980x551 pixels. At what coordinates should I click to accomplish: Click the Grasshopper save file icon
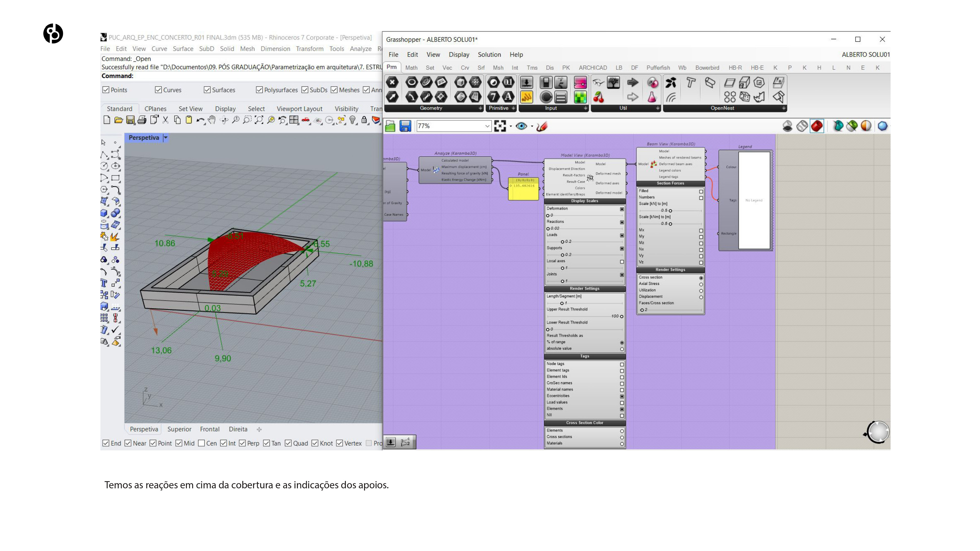(405, 126)
